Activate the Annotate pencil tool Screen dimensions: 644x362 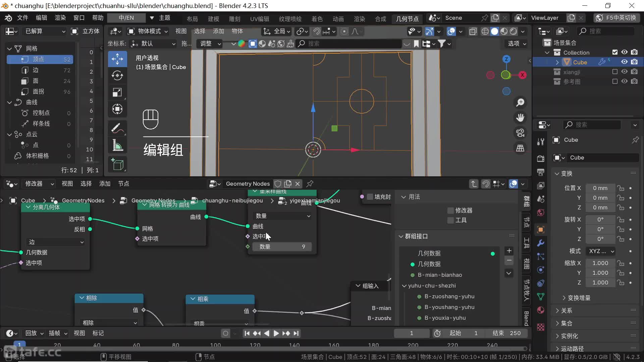(117, 128)
